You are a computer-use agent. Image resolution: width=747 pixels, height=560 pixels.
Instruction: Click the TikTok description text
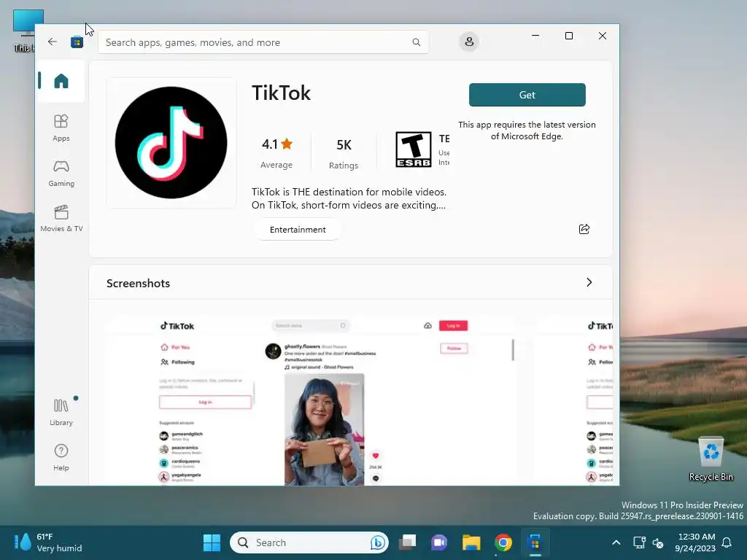pyautogui.click(x=349, y=198)
